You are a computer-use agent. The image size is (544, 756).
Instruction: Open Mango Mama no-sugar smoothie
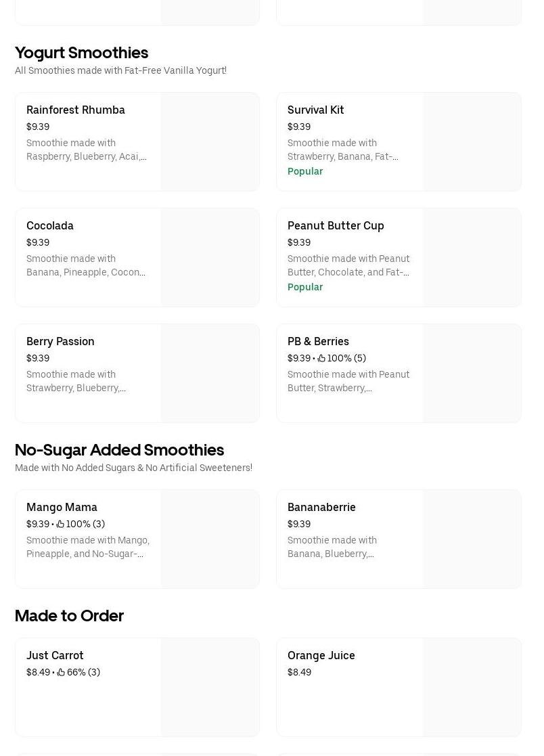pos(62,507)
